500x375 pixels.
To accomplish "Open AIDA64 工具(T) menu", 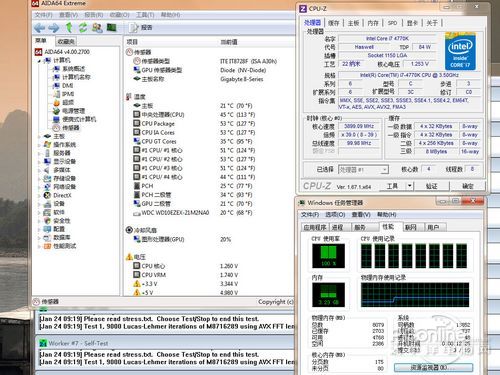I will pyautogui.click(x=145, y=15).
